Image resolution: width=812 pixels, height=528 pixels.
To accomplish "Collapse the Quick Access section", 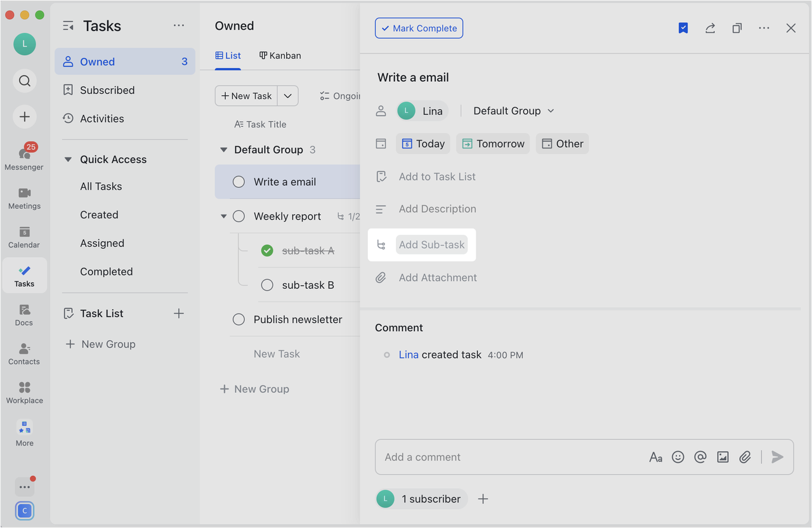I will click(68, 159).
